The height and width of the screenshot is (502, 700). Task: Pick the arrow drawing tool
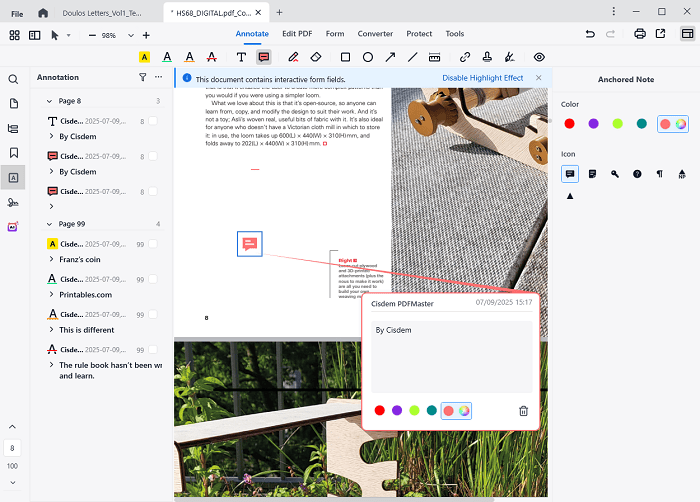coord(390,58)
